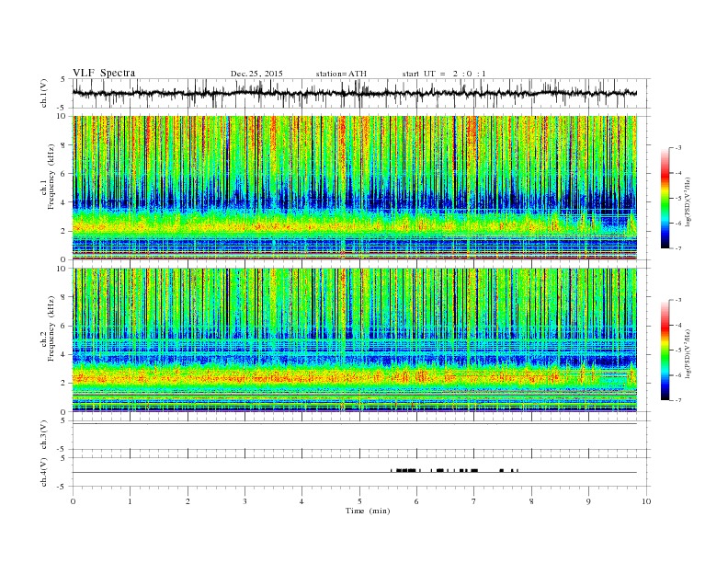Screen dimensions: 728x563
Task: Click the ch.1 PSD color bar
Action: (x=665, y=198)
